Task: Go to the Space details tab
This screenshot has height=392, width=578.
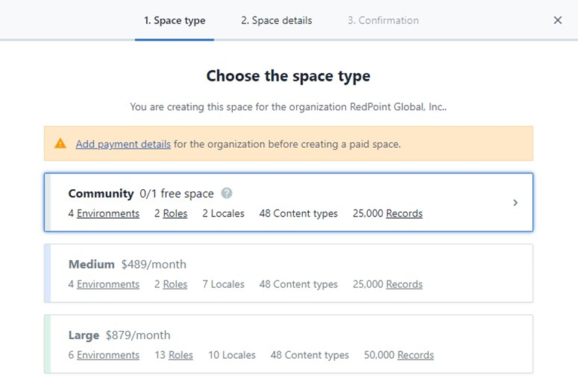Action: tap(277, 20)
